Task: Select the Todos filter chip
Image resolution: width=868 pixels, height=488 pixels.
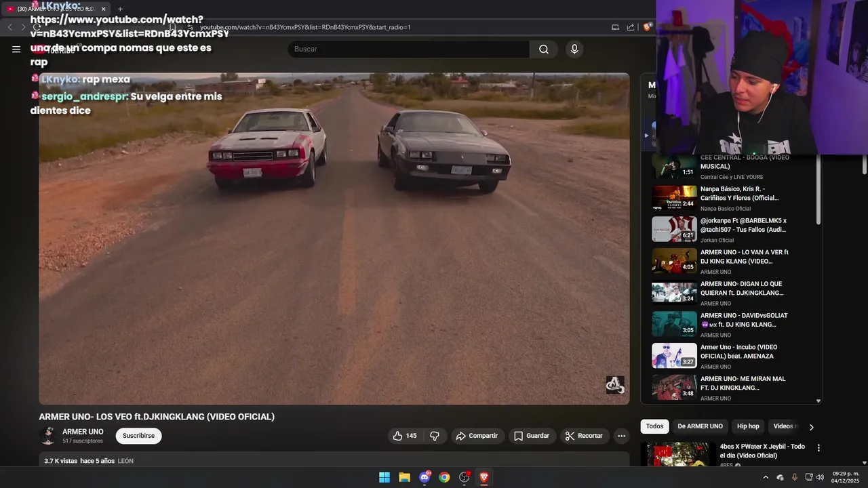Action: [x=654, y=426]
